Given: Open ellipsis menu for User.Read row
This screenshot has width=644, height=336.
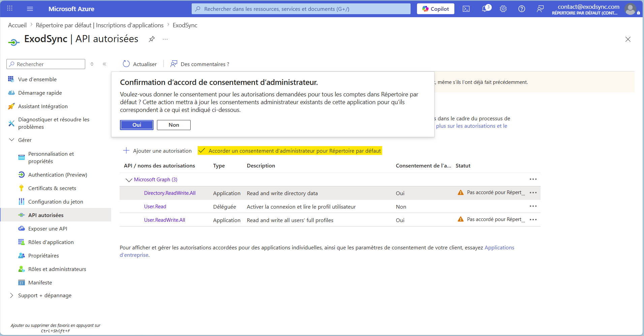Looking at the screenshot, I should tap(533, 206).
